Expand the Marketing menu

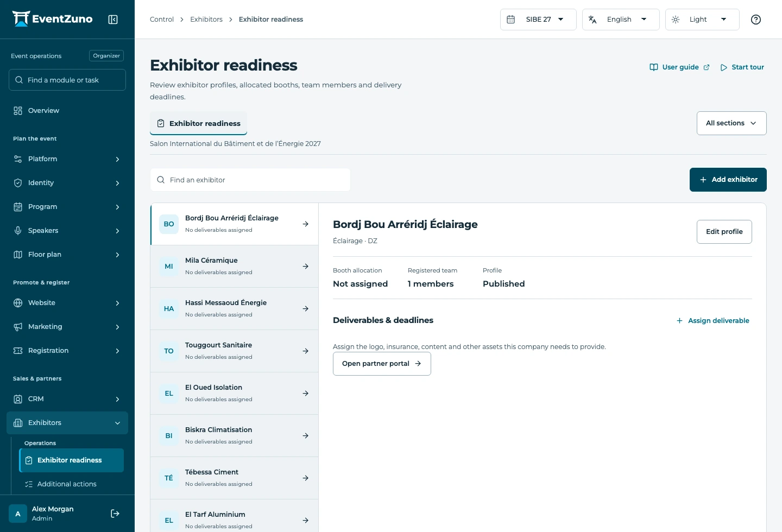coord(67,327)
